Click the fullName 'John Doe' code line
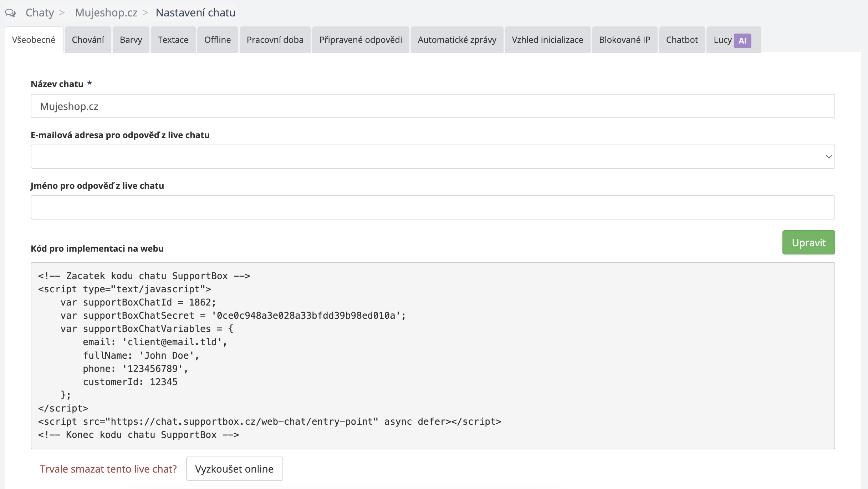 tap(141, 356)
